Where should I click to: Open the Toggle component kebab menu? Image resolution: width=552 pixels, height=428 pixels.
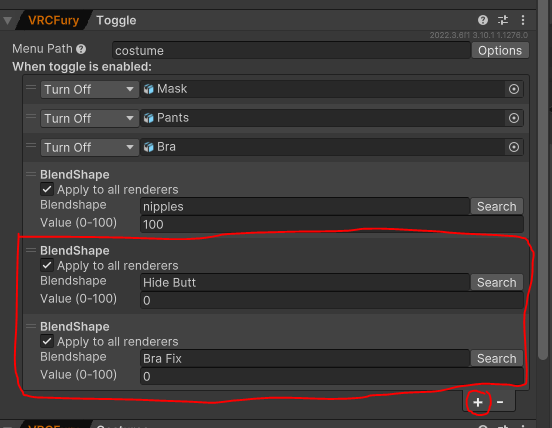pyautogui.click(x=523, y=20)
